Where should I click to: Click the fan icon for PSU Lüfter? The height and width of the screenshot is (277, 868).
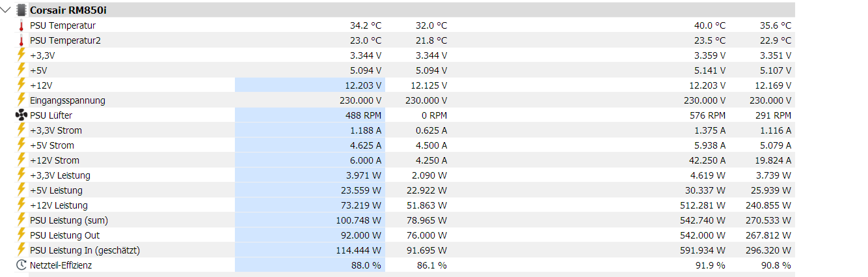click(21, 115)
